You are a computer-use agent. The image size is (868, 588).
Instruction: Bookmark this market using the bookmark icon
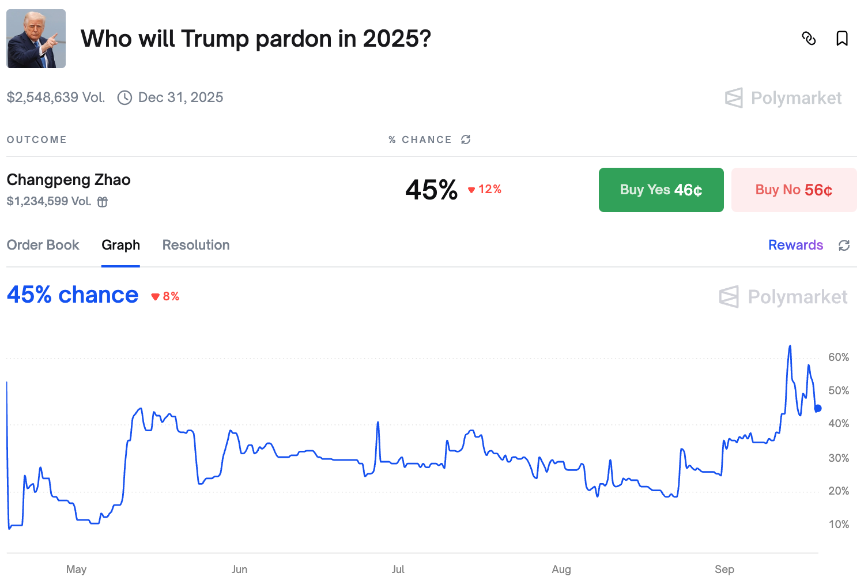pyautogui.click(x=842, y=39)
